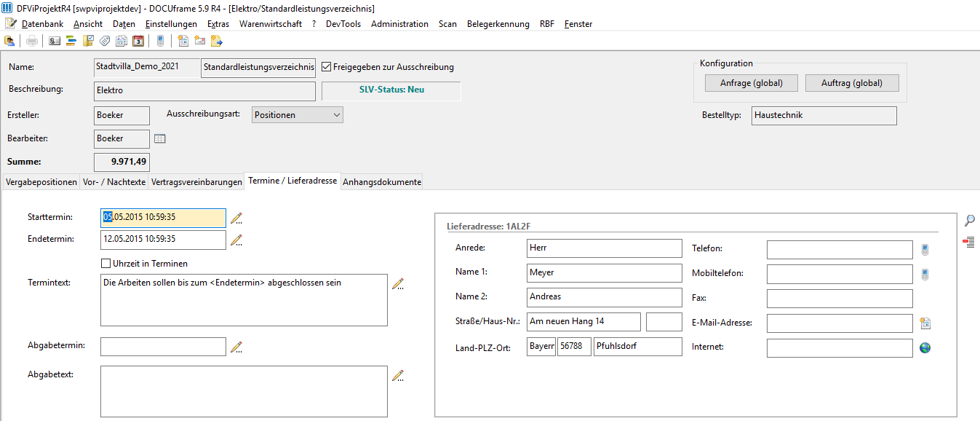This screenshot has height=421, width=980.
Task: Click the documents toolbar icon
Action: [121, 41]
